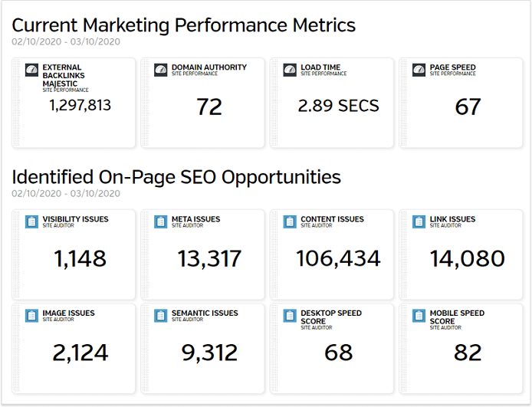Click the Mobile Speed Score document icon
This screenshot has height=407, width=532.
419,316
